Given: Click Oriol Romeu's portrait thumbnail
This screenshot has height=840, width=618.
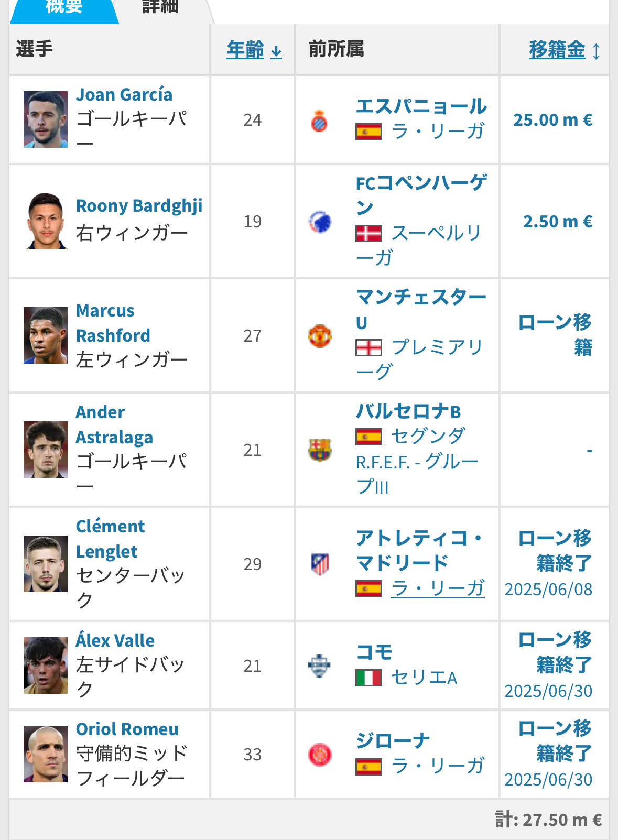Looking at the screenshot, I should [46, 754].
